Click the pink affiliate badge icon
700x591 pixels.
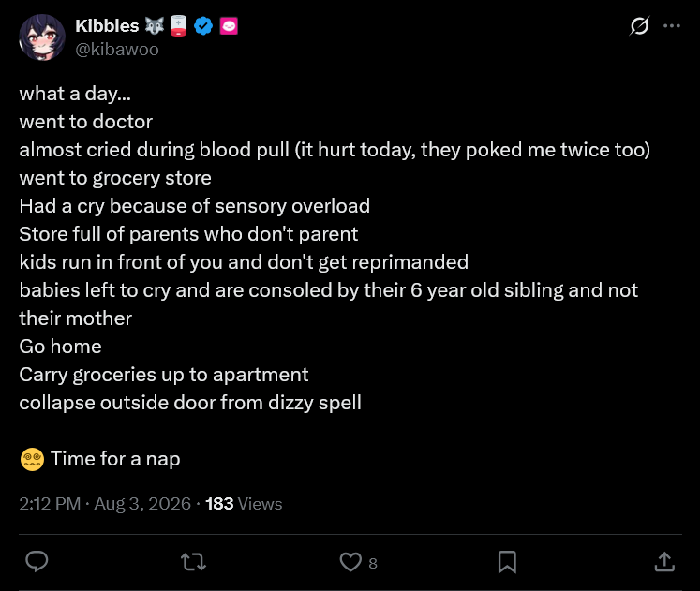tap(229, 26)
